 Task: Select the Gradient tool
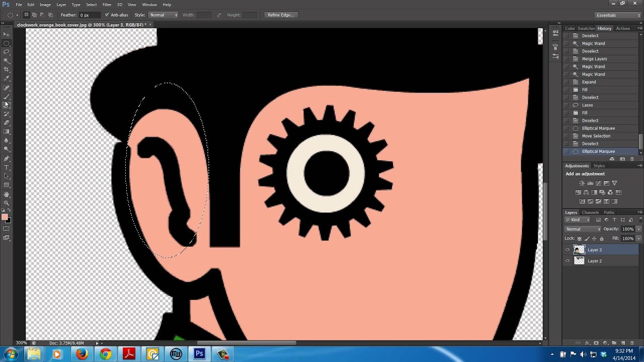point(7,131)
